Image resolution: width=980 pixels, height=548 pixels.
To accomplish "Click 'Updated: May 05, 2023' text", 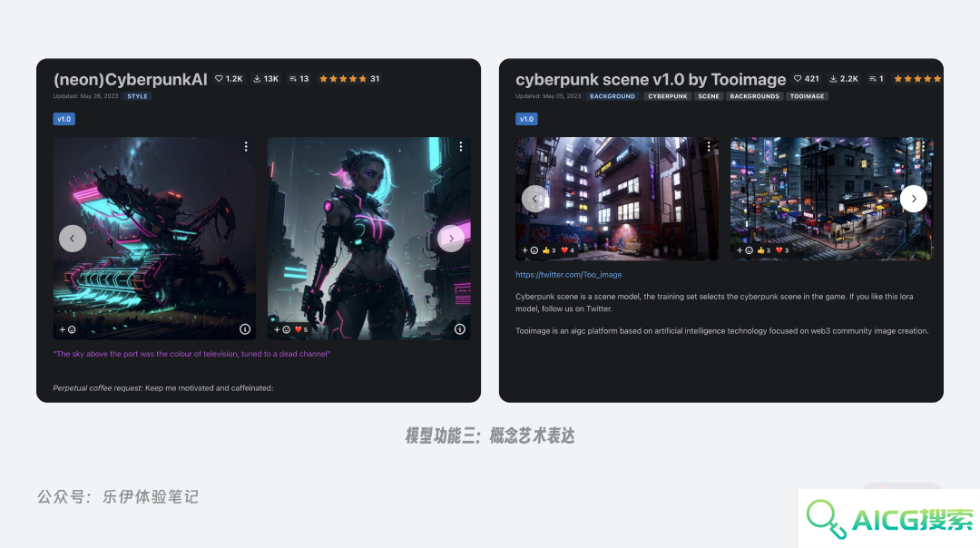I will tap(548, 96).
